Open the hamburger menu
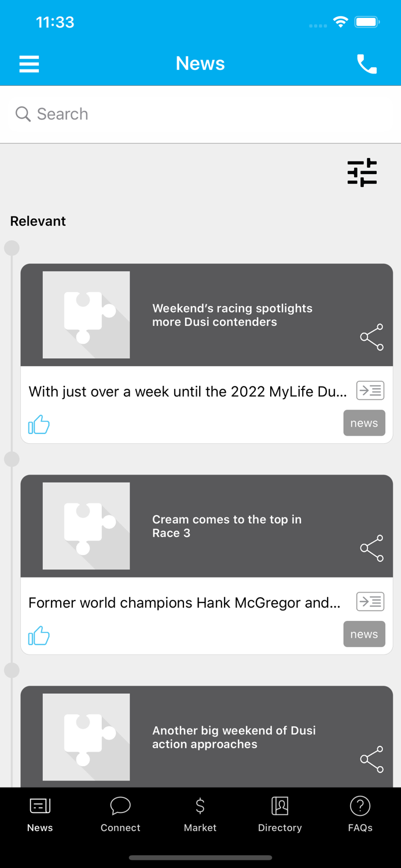The height and width of the screenshot is (868, 401). 29,64
